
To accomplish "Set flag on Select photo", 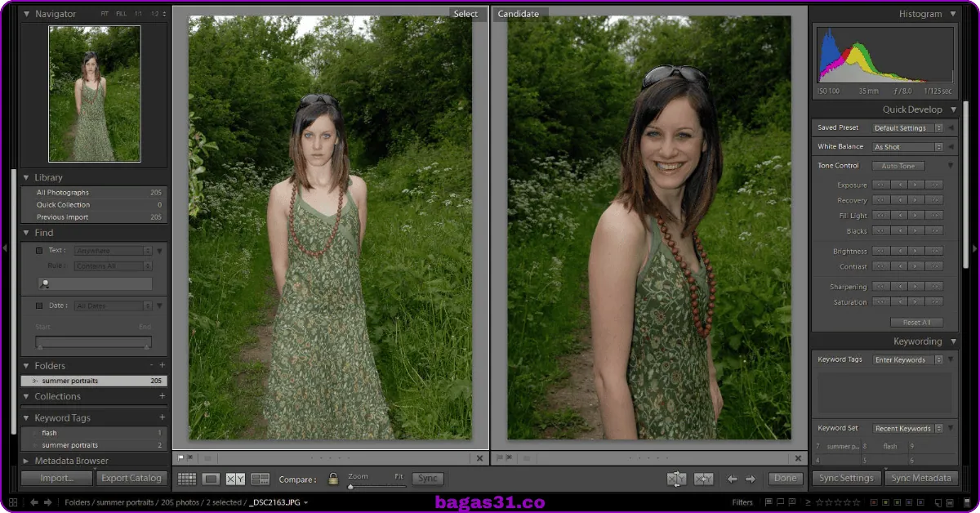I will point(180,458).
